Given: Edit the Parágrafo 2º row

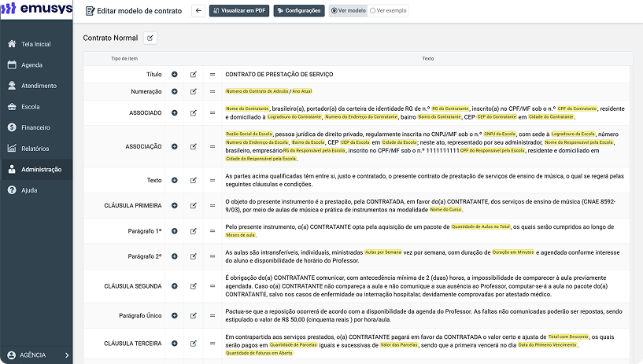Looking at the screenshot, I should (x=193, y=256).
